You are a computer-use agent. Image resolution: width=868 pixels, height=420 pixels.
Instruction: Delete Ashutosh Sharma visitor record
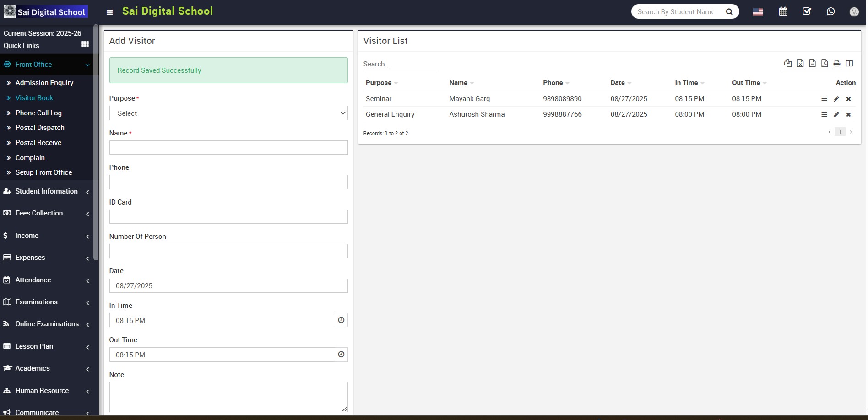click(x=848, y=114)
